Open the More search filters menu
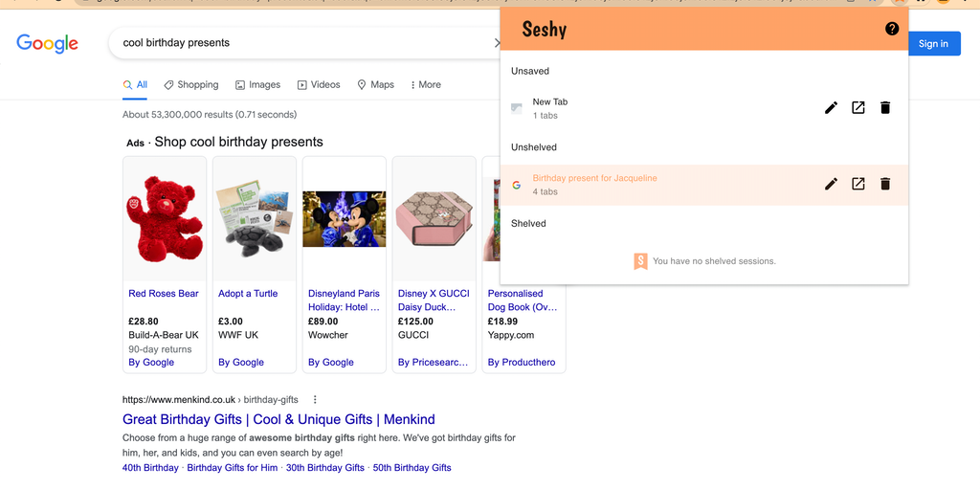 (425, 85)
